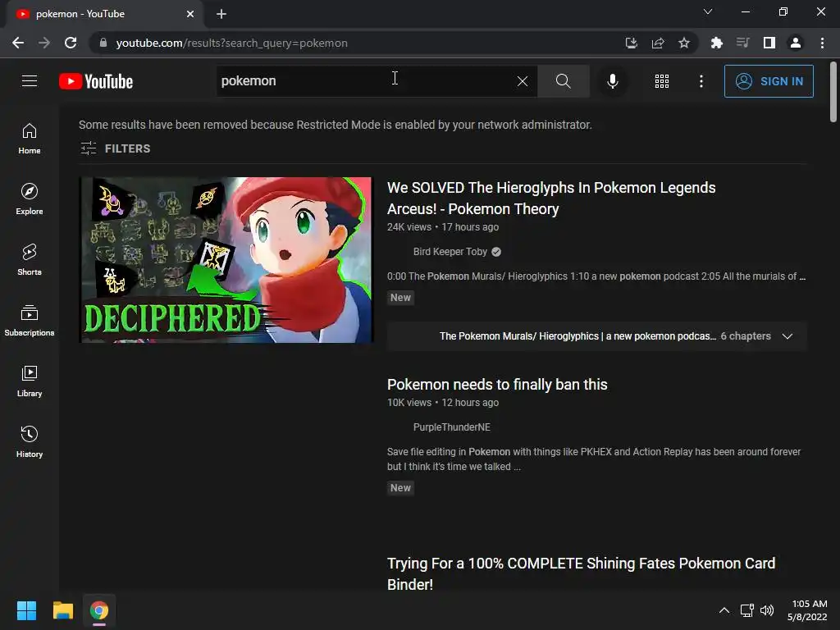Open the clock showing 1:05 AM
Viewport: 840px width, 630px height.
click(807, 610)
